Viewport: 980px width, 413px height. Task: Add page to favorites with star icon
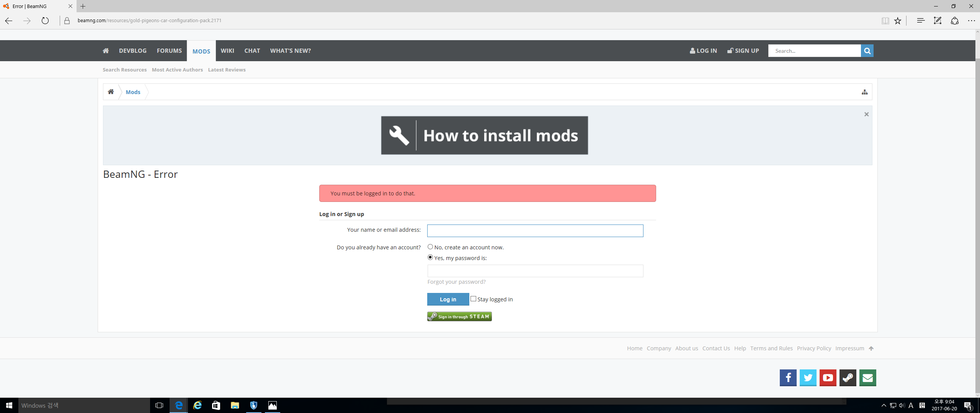pos(898,21)
